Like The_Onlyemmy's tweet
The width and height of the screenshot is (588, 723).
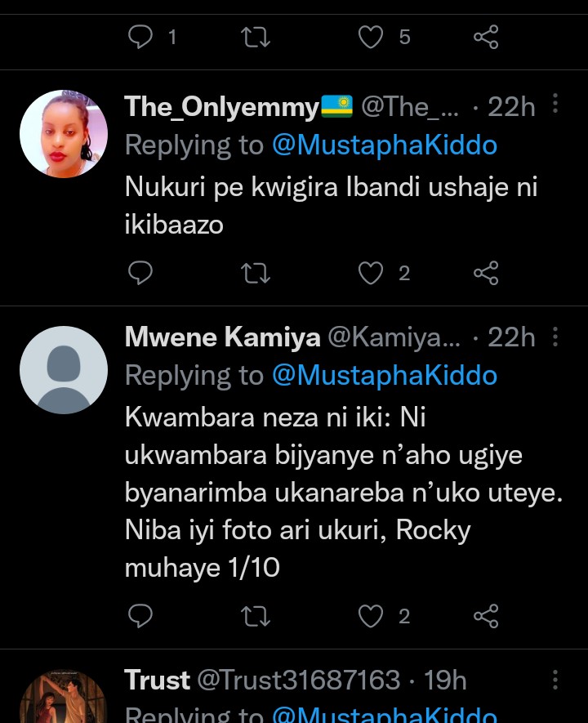click(372, 273)
